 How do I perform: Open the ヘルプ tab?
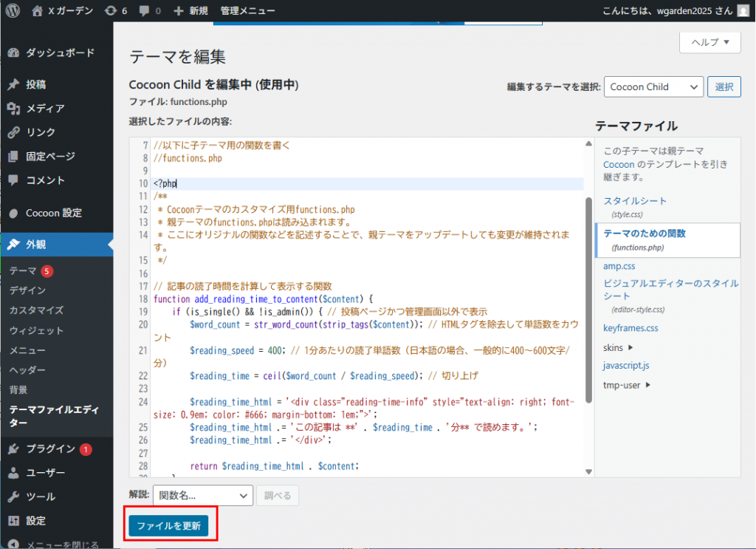click(x=709, y=42)
